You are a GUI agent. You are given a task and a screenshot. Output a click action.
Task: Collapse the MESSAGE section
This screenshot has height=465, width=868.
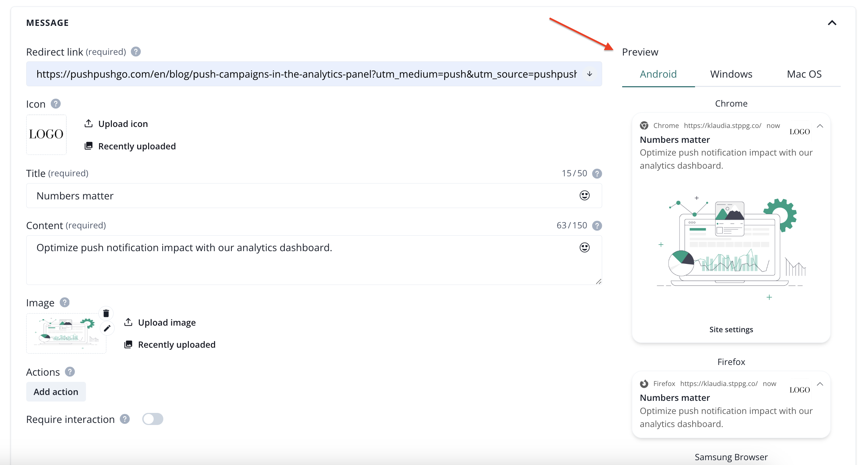(832, 23)
